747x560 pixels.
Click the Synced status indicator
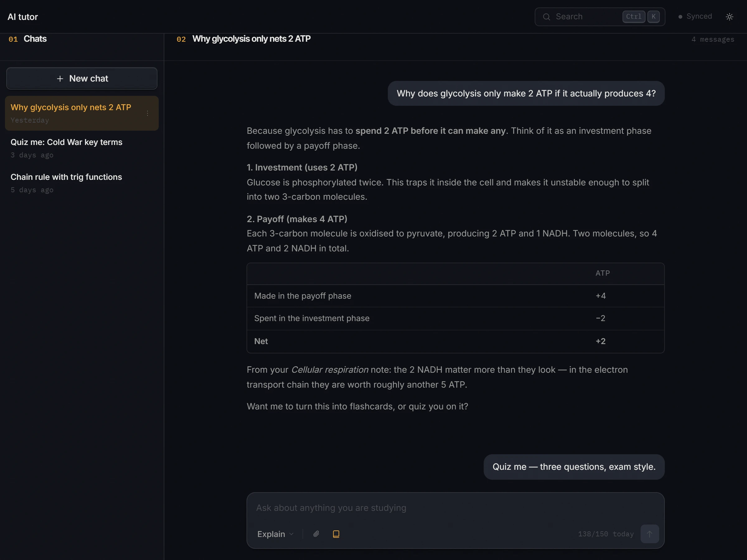(695, 16)
